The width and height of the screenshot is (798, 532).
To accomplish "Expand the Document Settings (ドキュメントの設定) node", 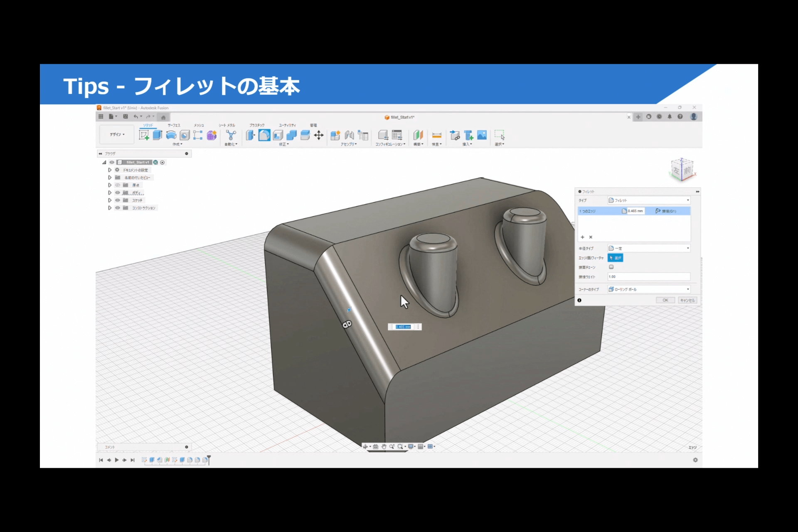I will pos(110,170).
